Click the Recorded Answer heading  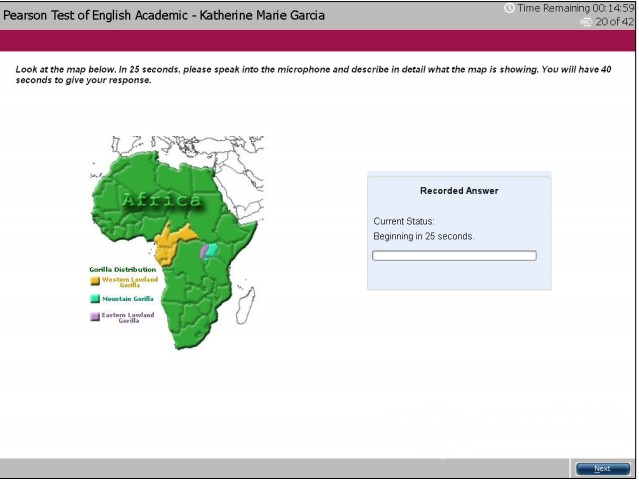[x=459, y=191]
